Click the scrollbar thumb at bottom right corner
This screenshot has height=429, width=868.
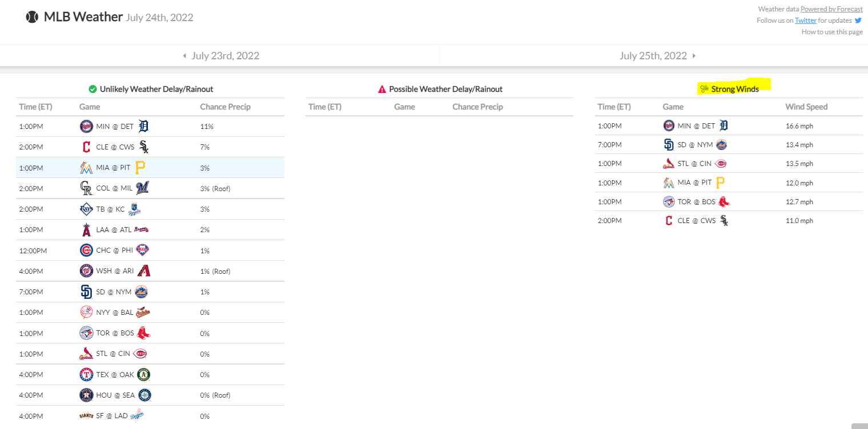point(859,426)
